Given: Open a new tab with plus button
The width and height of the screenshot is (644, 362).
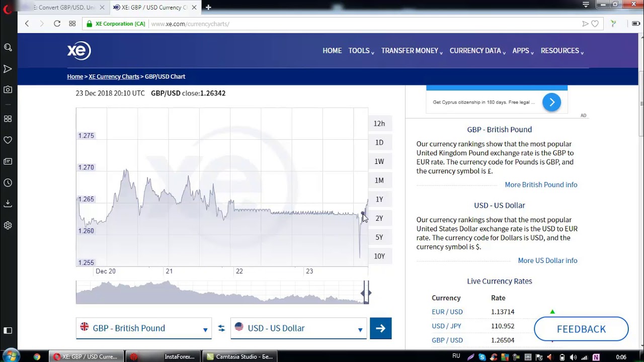Looking at the screenshot, I should click(208, 7).
